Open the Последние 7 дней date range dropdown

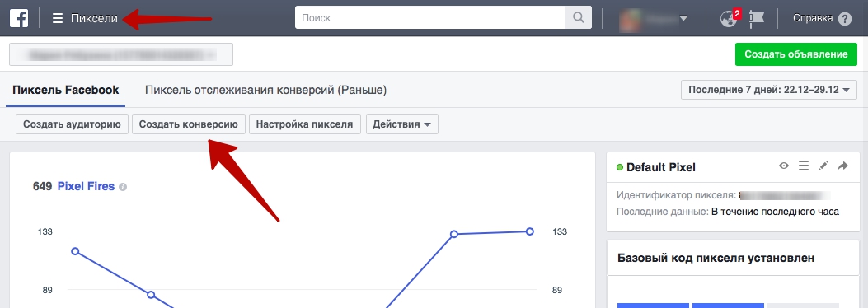(769, 90)
